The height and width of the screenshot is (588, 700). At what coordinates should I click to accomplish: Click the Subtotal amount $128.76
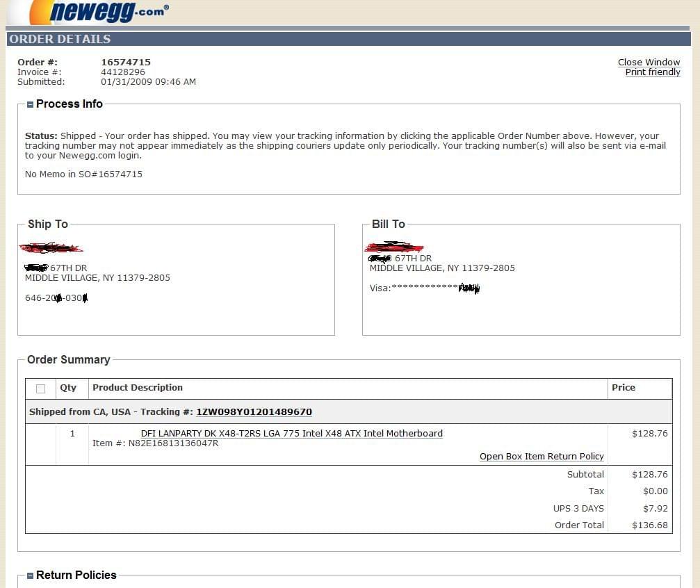click(x=649, y=474)
